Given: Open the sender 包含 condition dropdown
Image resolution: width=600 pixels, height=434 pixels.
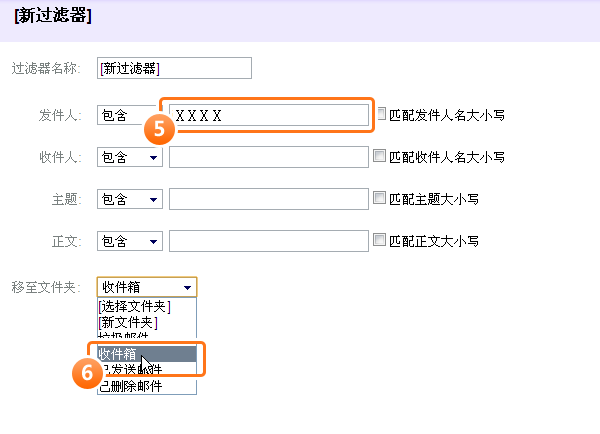Looking at the screenshot, I should [127, 115].
